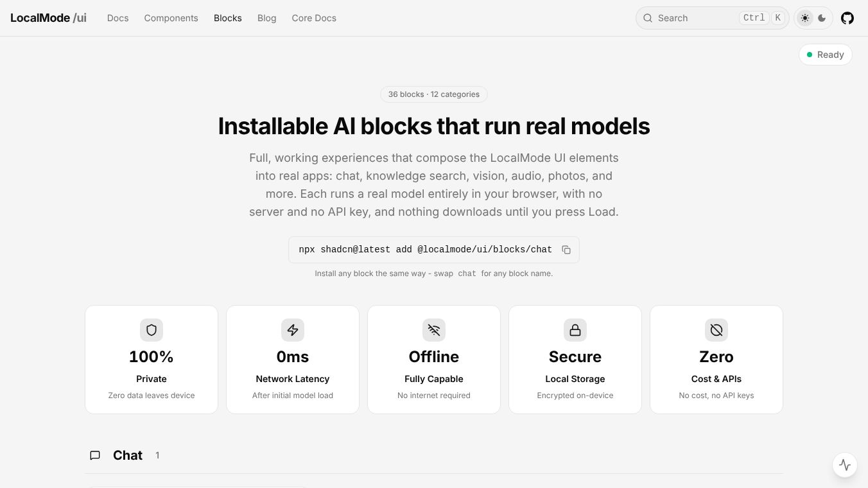868x488 pixels.
Task: Open the Blog nav item
Action: (266, 18)
